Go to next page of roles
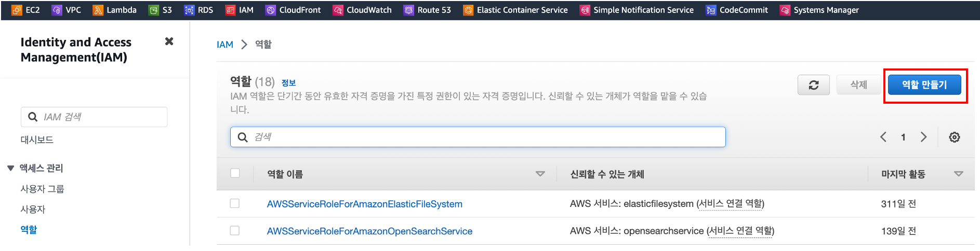980x251 pixels. coord(923,137)
